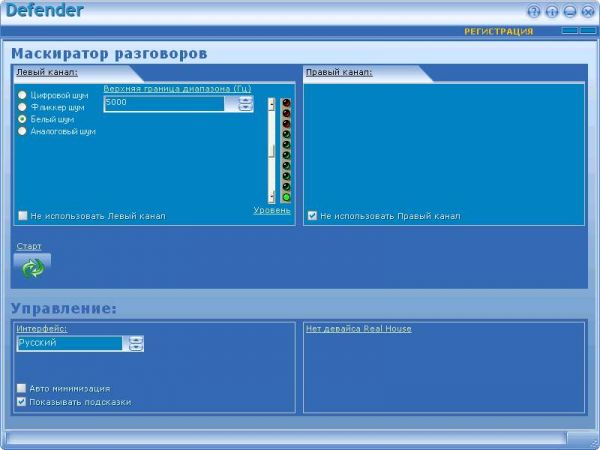Click the bottom status bar field
This screenshot has width=600, height=450.
(x=286, y=438)
